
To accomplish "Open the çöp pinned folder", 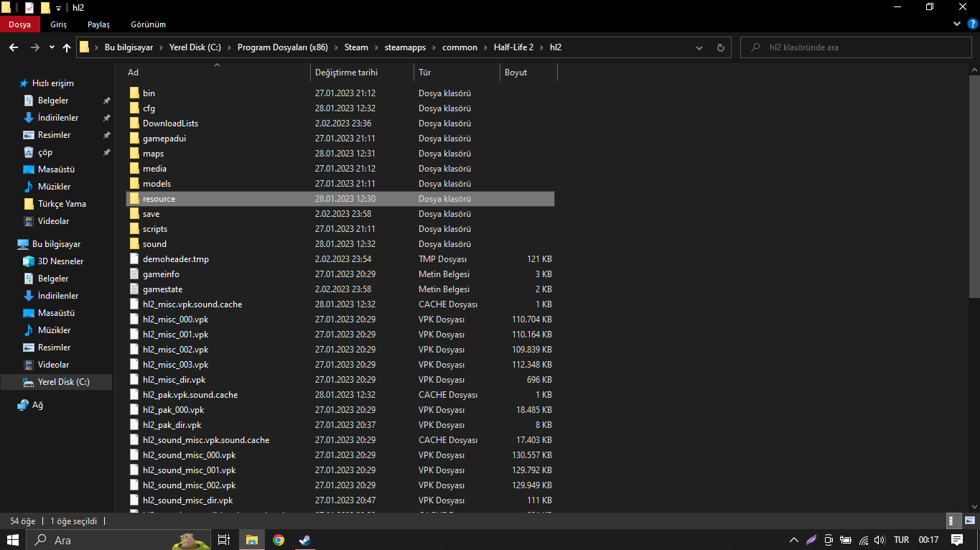I will pyautogui.click(x=45, y=152).
